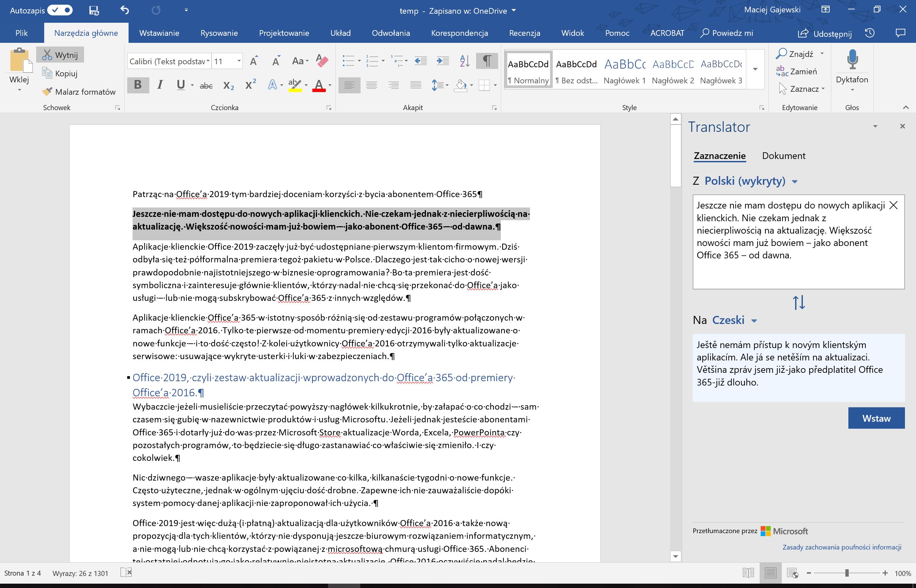Click the zoom in plus button

point(885,573)
